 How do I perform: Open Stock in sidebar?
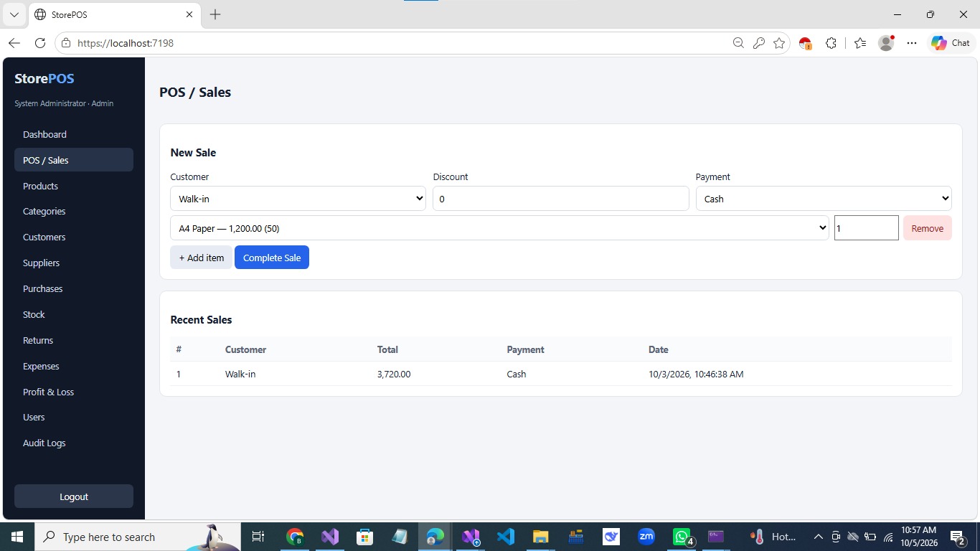[x=74, y=314]
